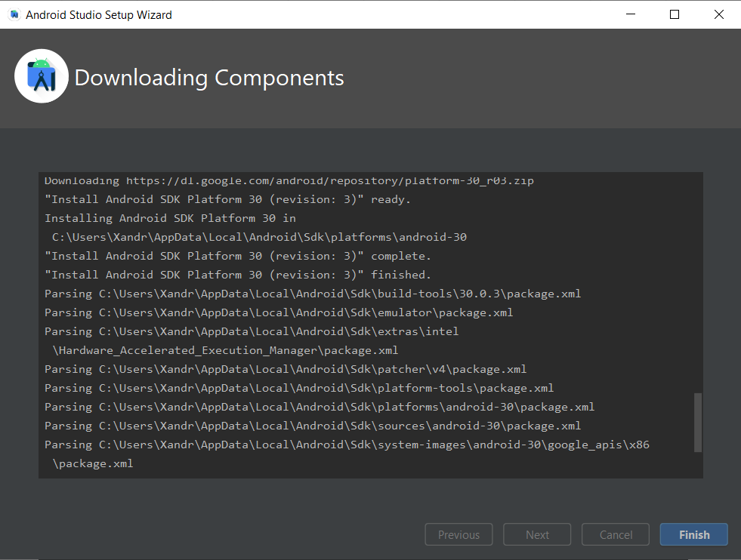
Task: Click the Android Studio logo icon
Action: [41, 75]
